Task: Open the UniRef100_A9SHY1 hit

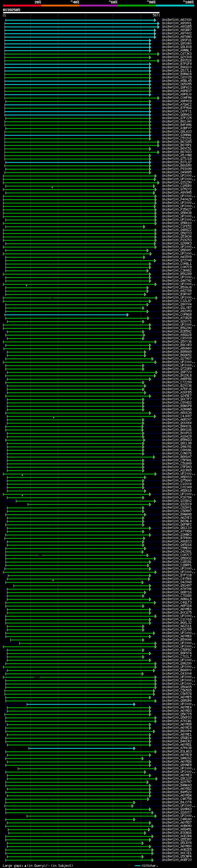Action: point(177,23)
